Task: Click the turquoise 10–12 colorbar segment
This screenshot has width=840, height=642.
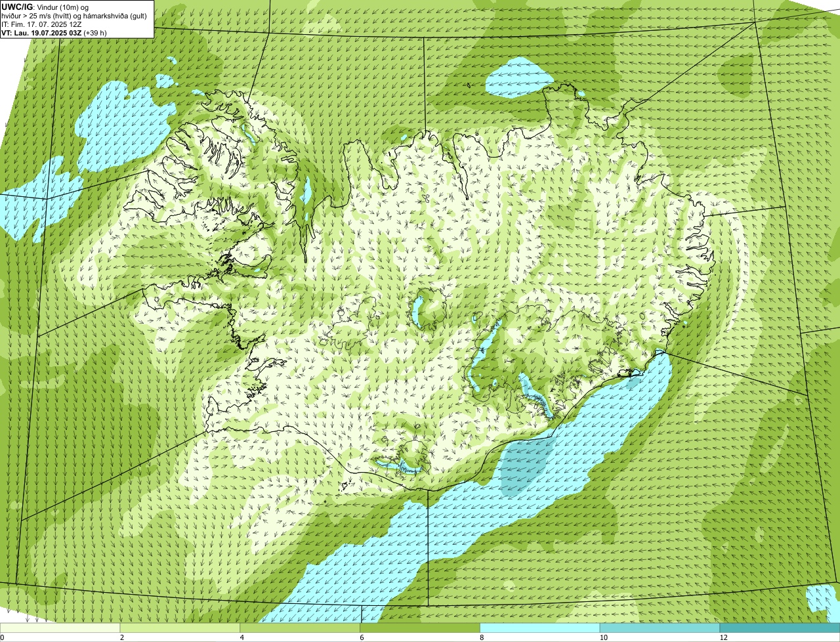Action: (x=660, y=628)
